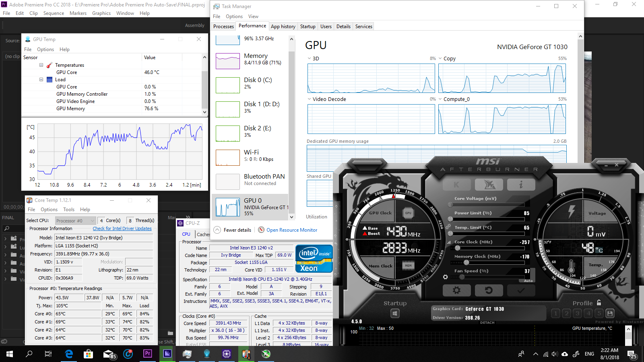Switch to the App history tab
This screenshot has height=362, width=644.
283,27
